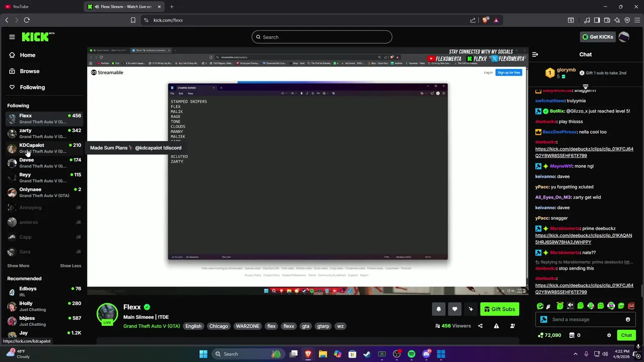The width and height of the screenshot is (644, 362).
Task: Open OBS Studio from the taskbar
Action: pyautogui.click(x=397, y=354)
